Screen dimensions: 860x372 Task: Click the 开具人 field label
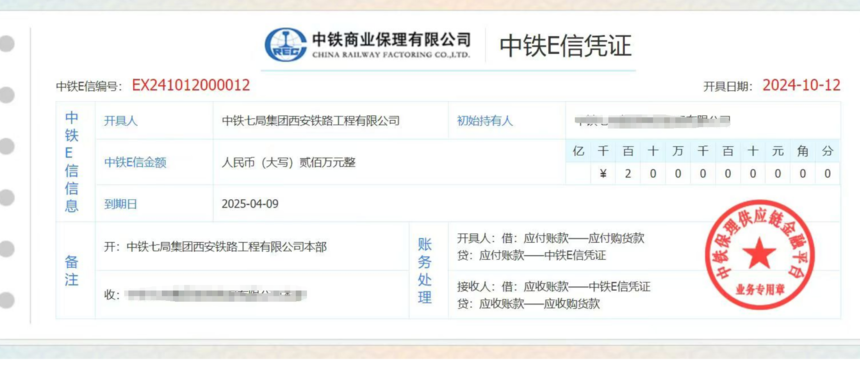coord(121,121)
